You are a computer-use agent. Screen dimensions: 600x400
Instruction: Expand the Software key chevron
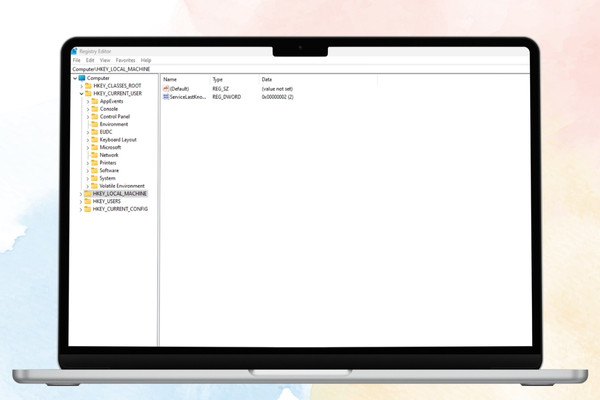pos(88,171)
